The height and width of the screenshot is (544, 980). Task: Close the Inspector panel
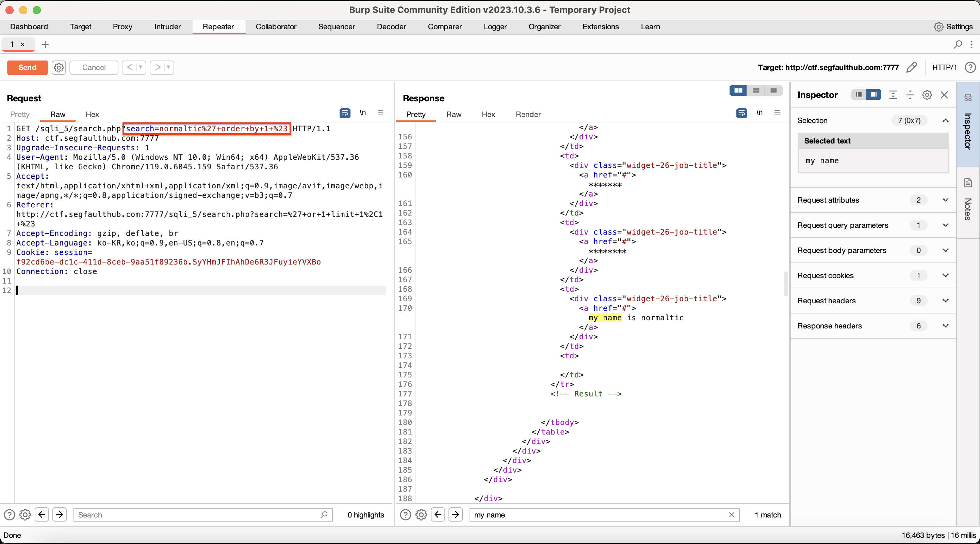(944, 95)
